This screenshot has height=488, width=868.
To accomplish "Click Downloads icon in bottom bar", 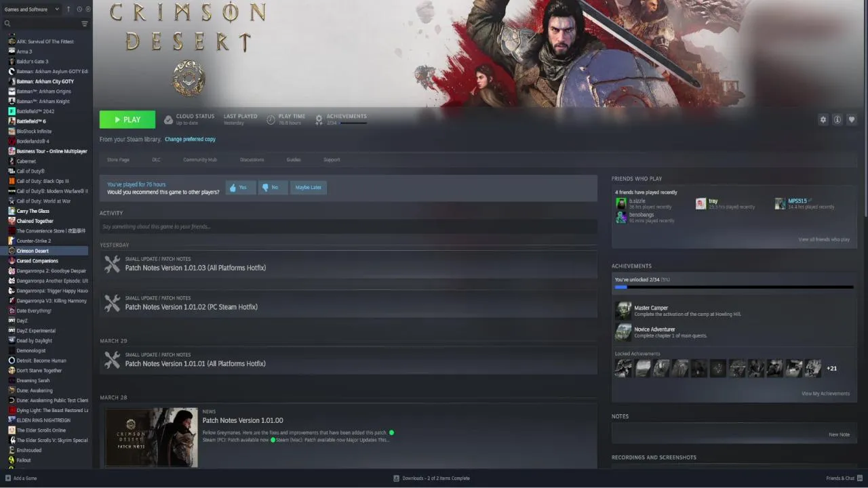I will pos(397,478).
